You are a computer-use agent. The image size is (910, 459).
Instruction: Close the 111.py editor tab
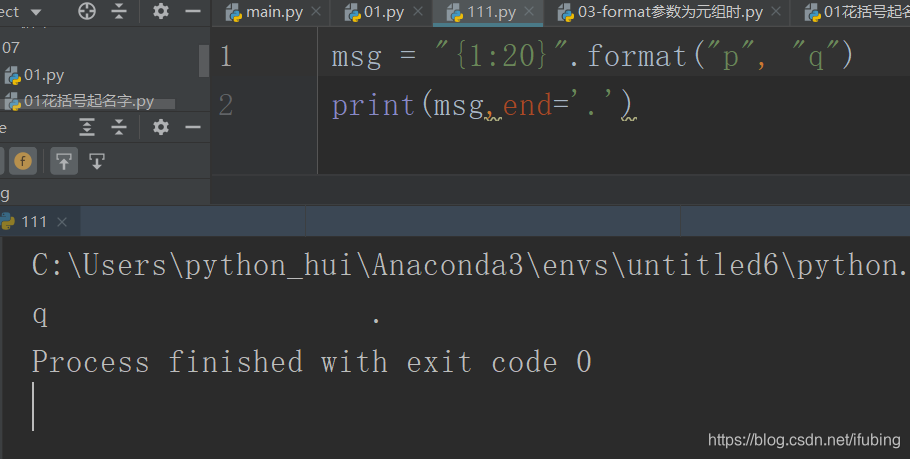529,12
